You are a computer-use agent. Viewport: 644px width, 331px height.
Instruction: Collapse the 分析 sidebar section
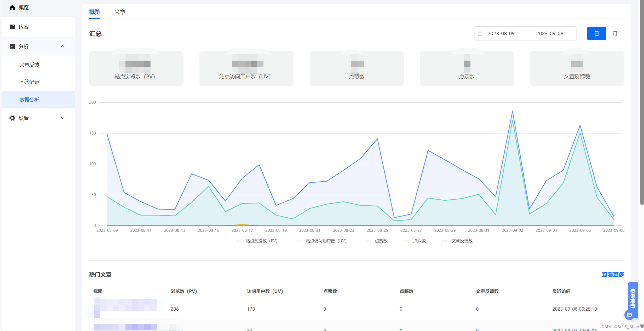(63, 46)
